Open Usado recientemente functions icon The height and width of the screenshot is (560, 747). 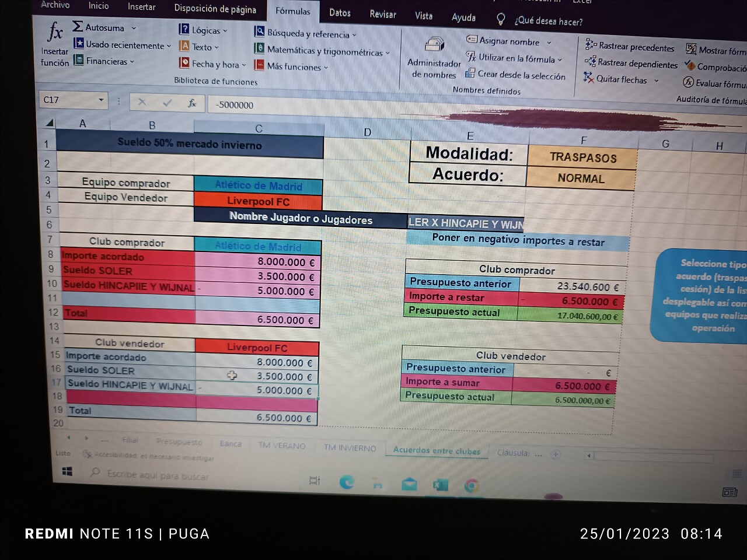click(x=79, y=43)
